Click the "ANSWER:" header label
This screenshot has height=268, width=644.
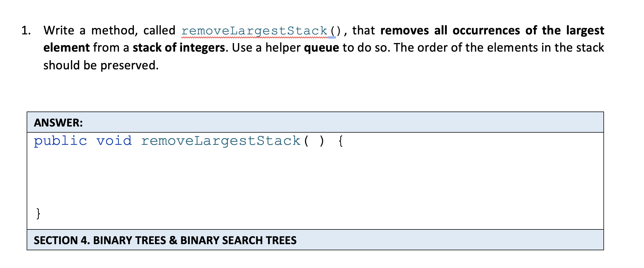pos(58,123)
